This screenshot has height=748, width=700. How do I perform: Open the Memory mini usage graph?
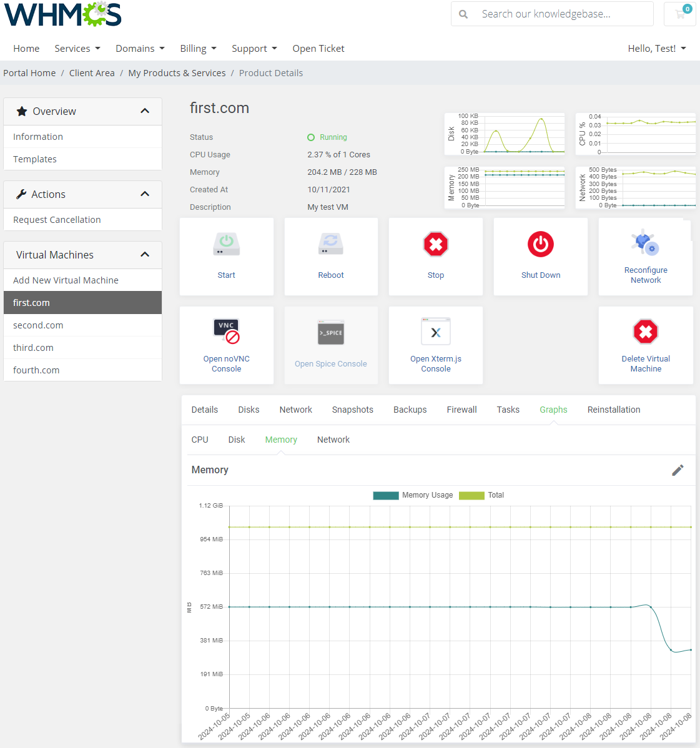click(x=505, y=187)
